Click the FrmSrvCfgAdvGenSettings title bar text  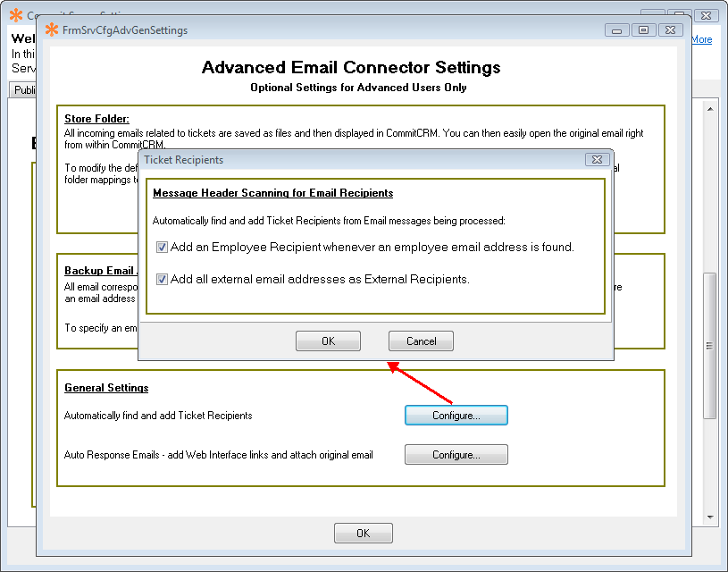tap(125, 30)
